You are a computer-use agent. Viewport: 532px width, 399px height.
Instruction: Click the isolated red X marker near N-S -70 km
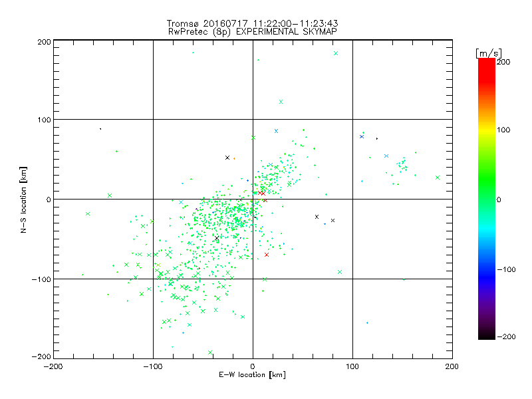click(x=267, y=255)
